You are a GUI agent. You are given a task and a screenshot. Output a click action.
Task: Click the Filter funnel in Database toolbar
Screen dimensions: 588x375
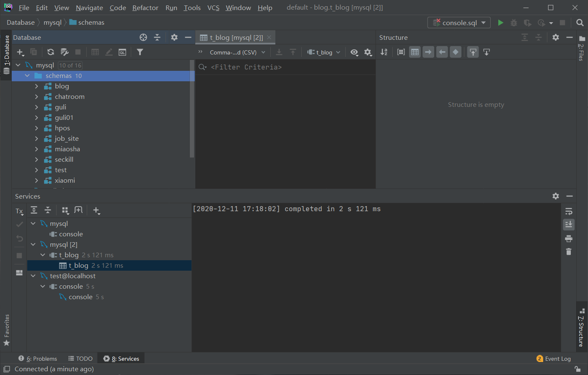(140, 52)
